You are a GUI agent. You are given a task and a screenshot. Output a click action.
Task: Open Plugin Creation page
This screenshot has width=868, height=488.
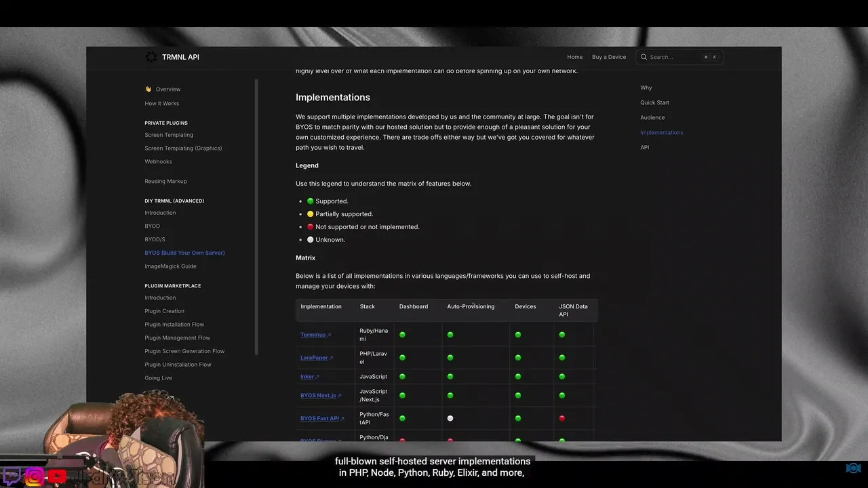pos(164,311)
